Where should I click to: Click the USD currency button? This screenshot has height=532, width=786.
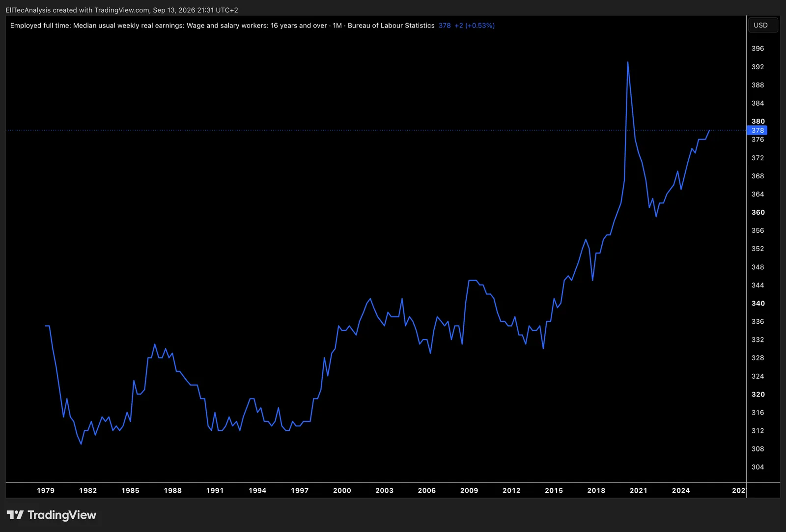762,25
